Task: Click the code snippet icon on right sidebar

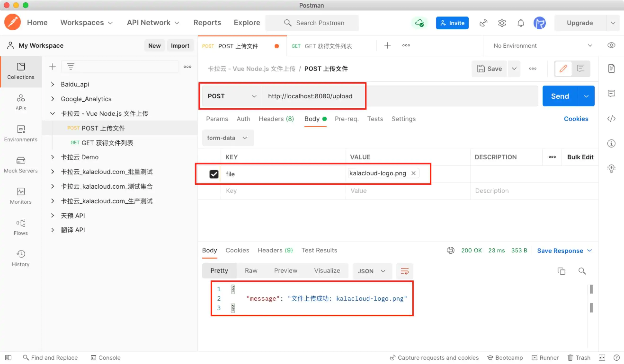Action: pos(611,119)
